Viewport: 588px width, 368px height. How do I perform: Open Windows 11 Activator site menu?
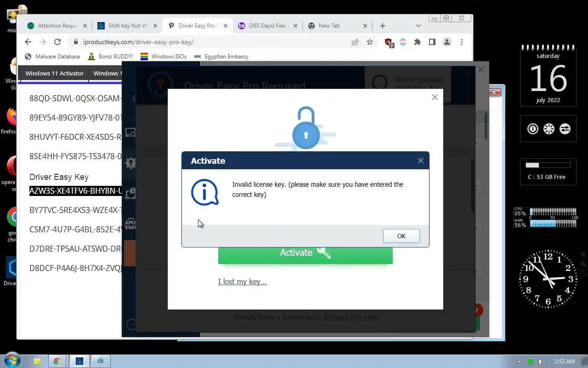coord(54,73)
